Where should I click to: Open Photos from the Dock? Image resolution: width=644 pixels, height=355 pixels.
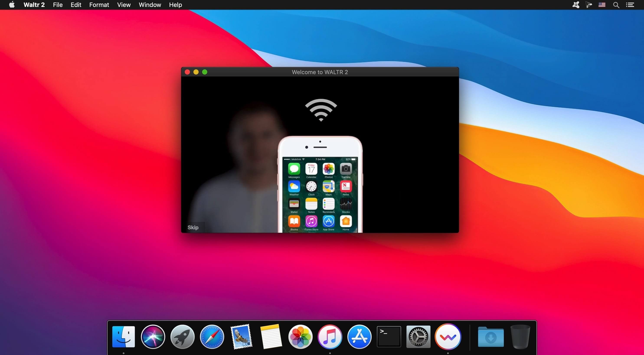pyautogui.click(x=301, y=337)
